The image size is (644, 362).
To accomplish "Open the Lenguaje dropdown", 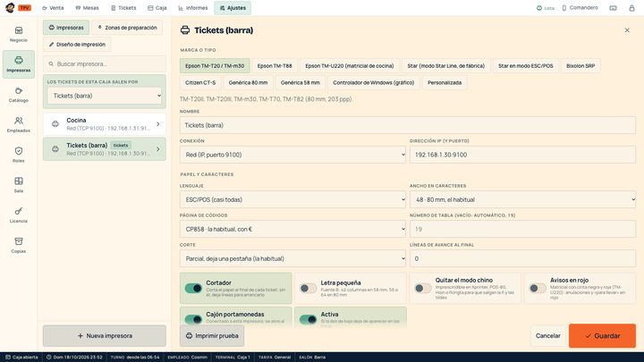I will (292, 199).
